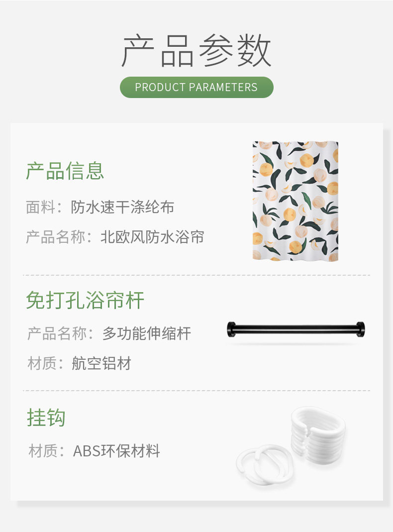Viewport: 393px width, 532px height.
Task: Click the right end cap of rod
Action: click(x=361, y=329)
